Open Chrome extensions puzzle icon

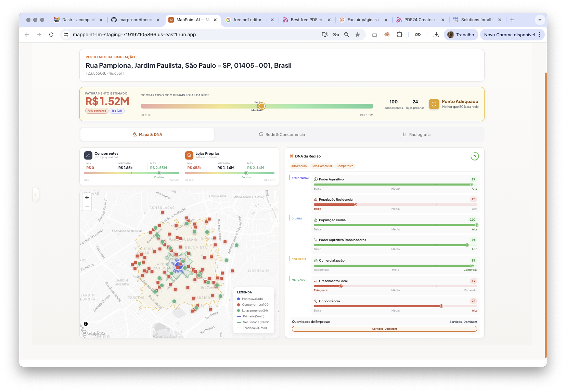pyautogui.click(x=399, y=35)
